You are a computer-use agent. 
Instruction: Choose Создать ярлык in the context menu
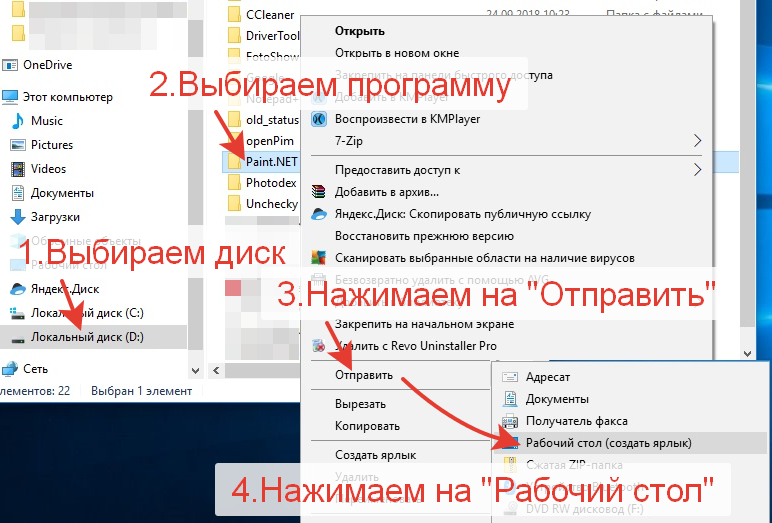pyautogui.click(x=376, y=455)
